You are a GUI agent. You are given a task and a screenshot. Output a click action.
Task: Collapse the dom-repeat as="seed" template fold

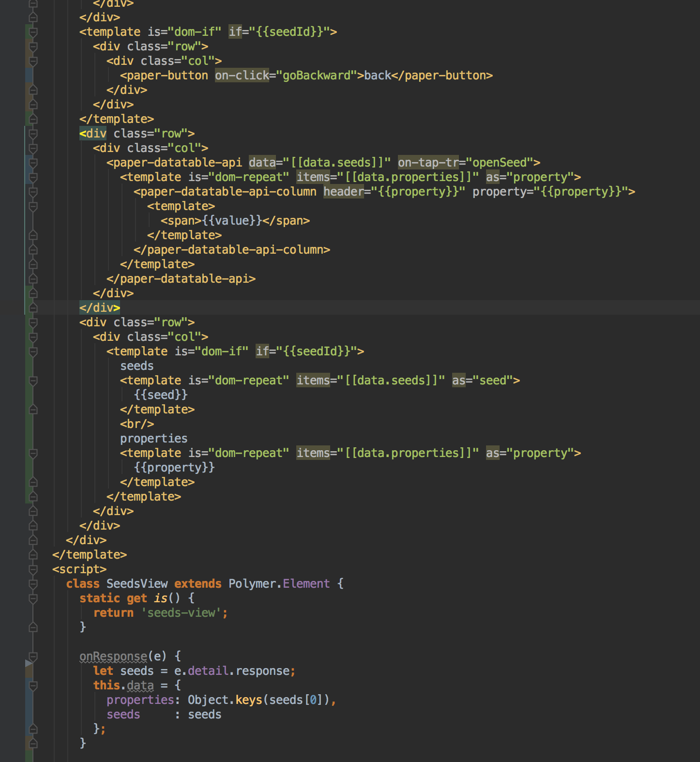[x=33, y=381]
